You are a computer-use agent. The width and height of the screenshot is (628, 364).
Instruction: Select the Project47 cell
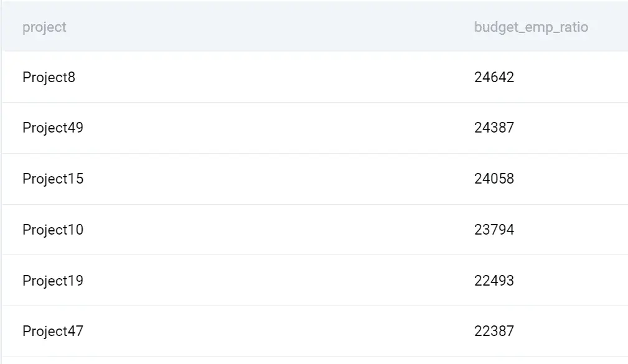tap(53, 331)
